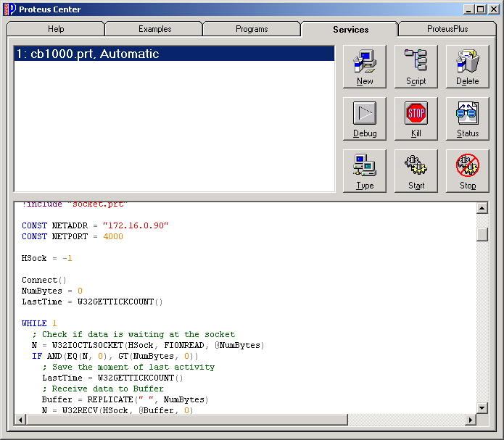Minimize the Proteus Center window

[468, 9]
